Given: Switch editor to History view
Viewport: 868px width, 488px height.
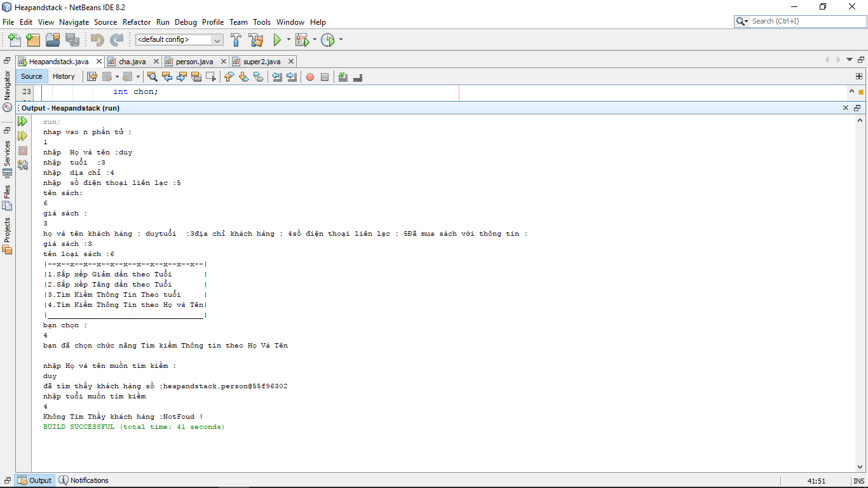Looking at the screenshot, I should click(x=64, y=76).
